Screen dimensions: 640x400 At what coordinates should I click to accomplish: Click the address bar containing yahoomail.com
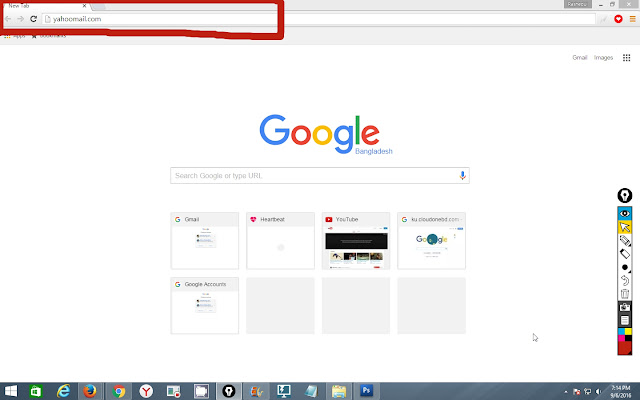pyautogui.click(x=318, y=19)
